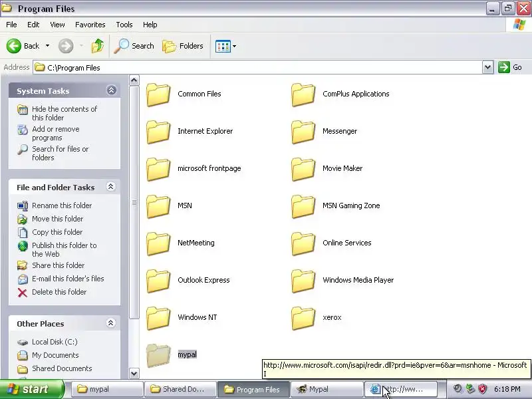Open My Documents in Other Places

coord(55,355)
